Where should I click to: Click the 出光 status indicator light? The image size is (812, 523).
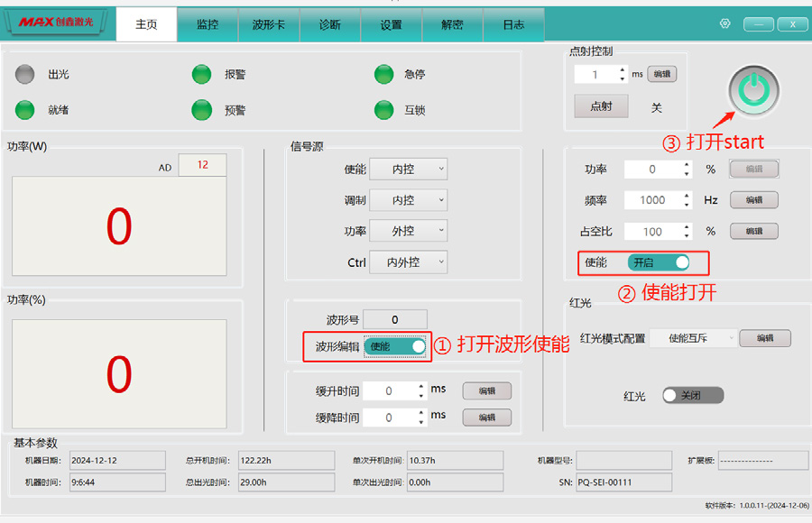pyautogui.click(x=24, y=75)
